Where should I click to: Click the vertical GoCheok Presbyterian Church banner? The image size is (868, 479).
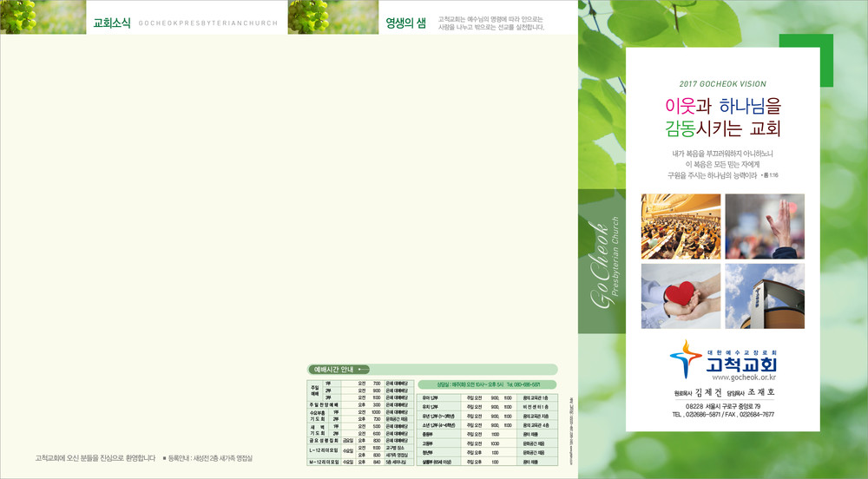(601, 260)
